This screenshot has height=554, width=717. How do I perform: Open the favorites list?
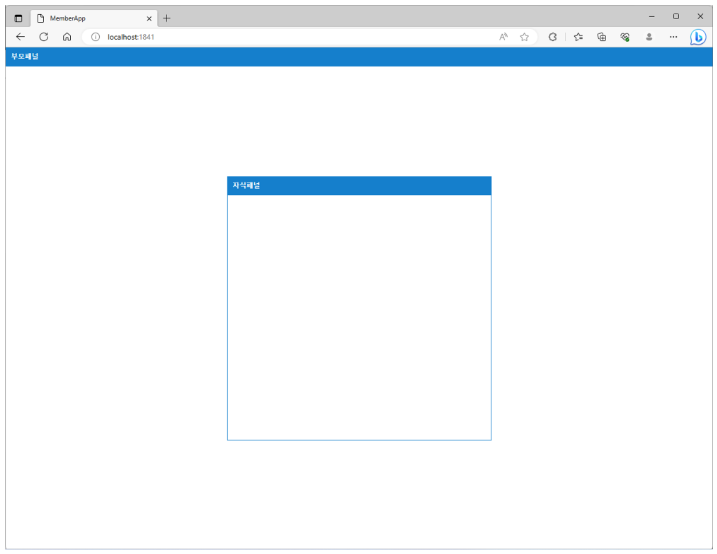(x=578, y=37)
